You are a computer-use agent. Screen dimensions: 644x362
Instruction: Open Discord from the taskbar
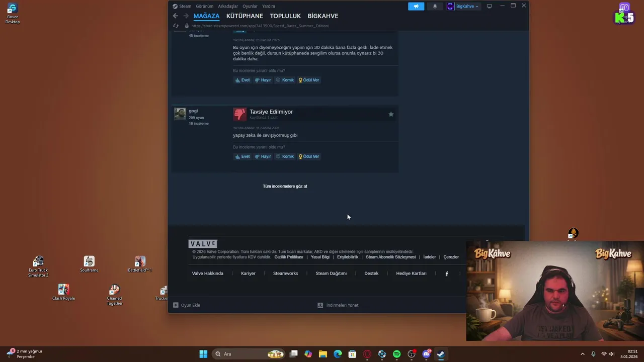point(427,354)
